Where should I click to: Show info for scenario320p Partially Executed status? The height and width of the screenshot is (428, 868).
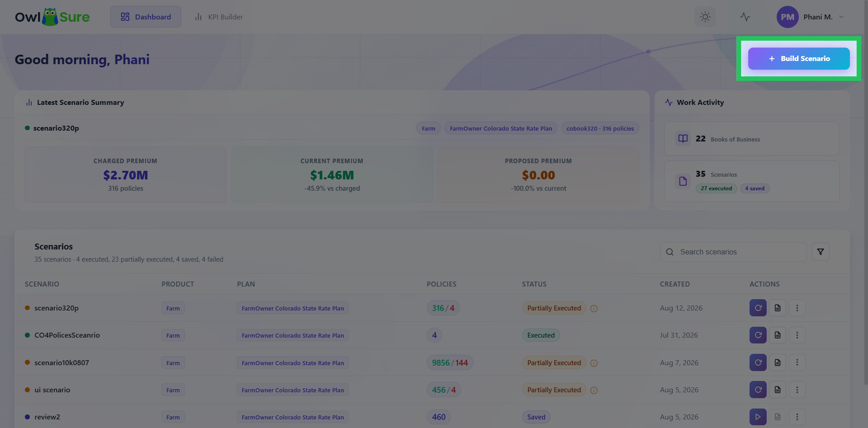(x=594, y=308)
